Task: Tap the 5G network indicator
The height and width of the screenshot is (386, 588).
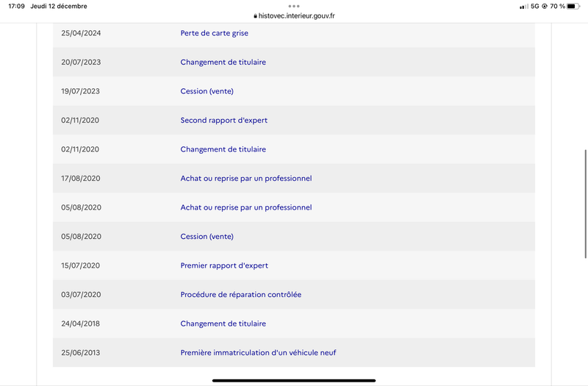Action: point(535,7)
